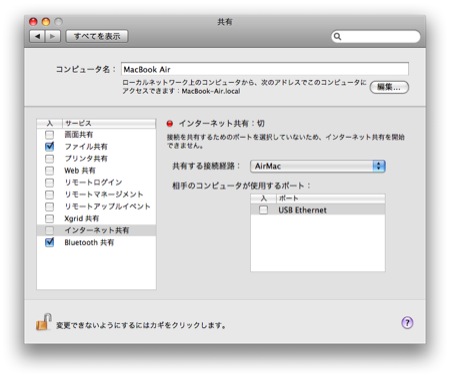Select the プリンタ共有 service row
The image size is (450, 377).
(x=96, y=159)
